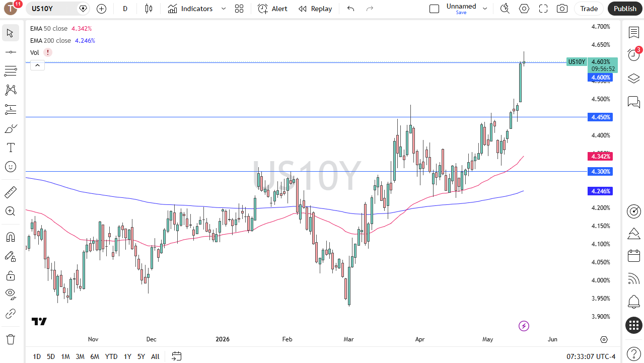Switch to 1M time range
Screen dimensions: 644x363
point(65,356)
